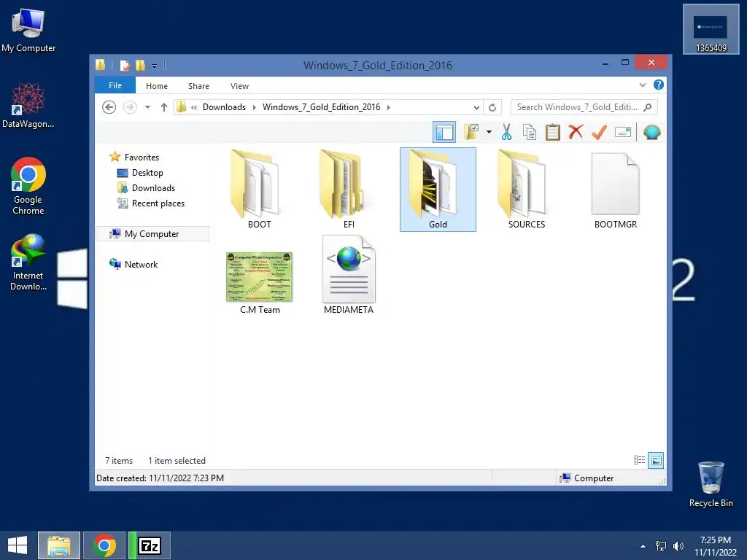Open the Windows Start button

pos(18,545)
